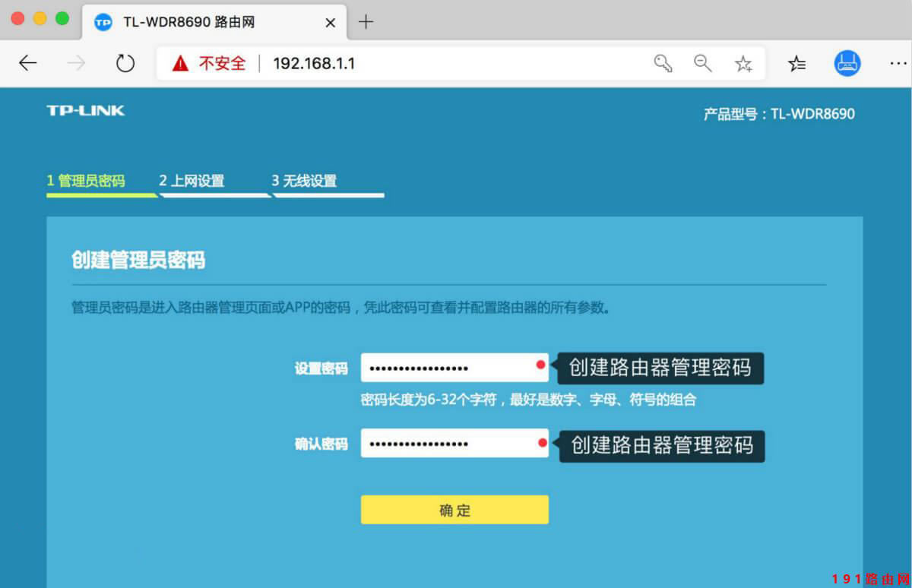This screenshot has width=912, height=588.
Task: Reload the router page
Action: [125, 64]
